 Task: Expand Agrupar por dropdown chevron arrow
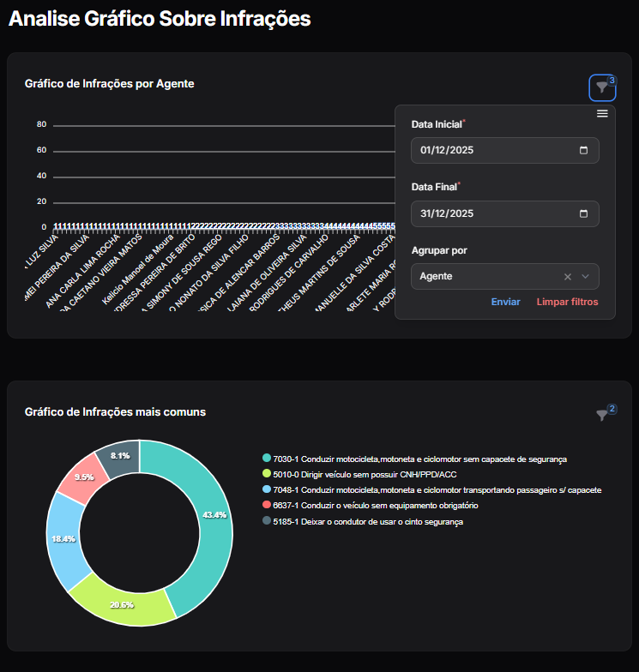pos(586,277)
